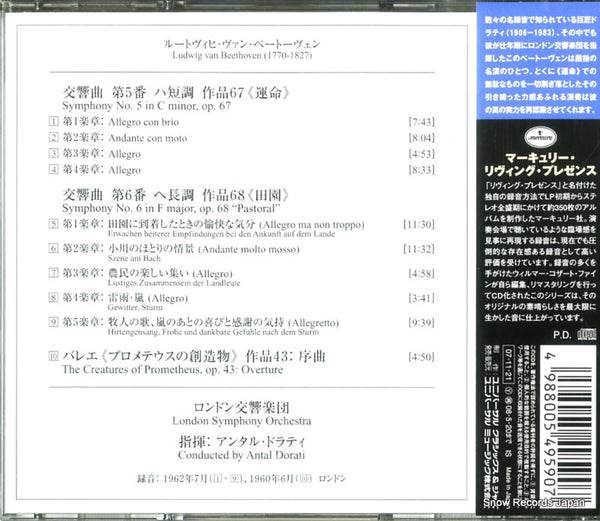
Task: Click the duration [8:33]
Action: (422, 169)
